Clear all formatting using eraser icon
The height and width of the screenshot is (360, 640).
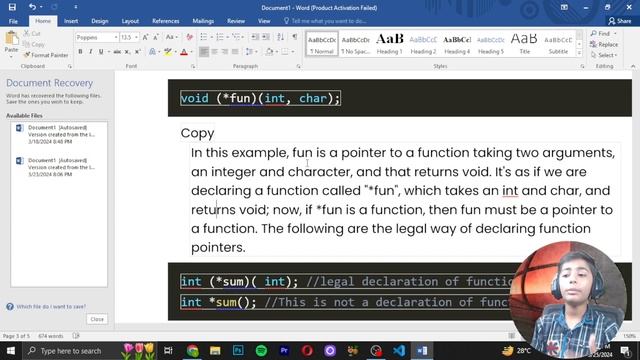[x=189, y=37]
